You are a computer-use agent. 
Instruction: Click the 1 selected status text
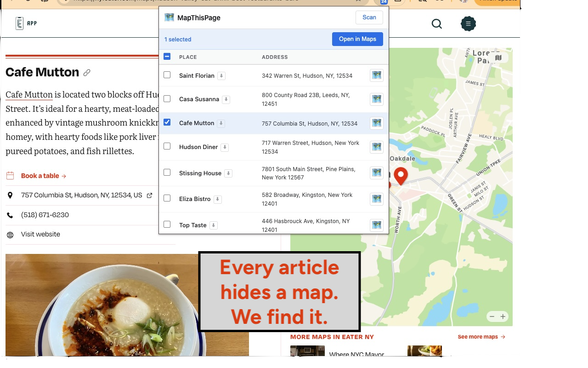tap(178, 40)
